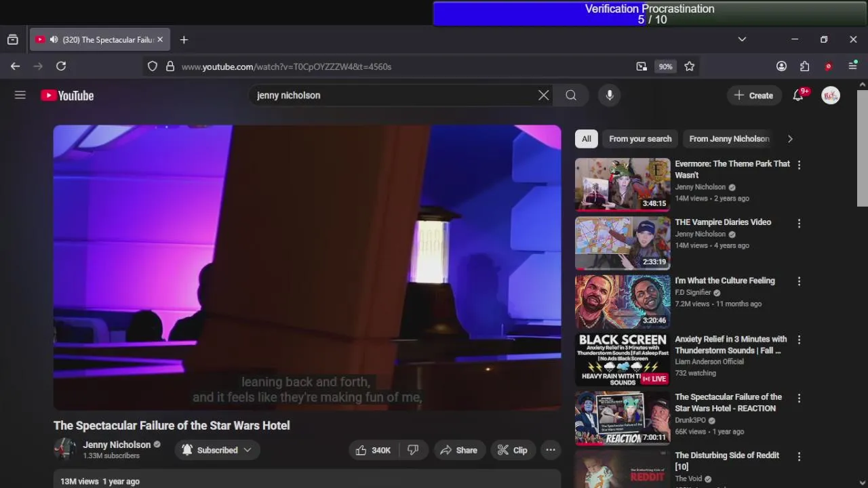Open the tab list view button
The height and width of the screenshot is (488, 868).
13,40
